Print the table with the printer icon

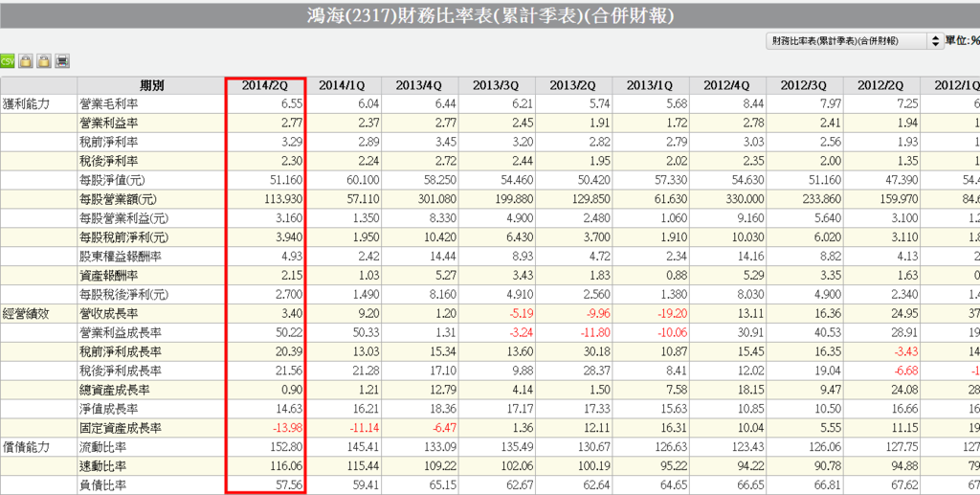(x=62, y=61)
